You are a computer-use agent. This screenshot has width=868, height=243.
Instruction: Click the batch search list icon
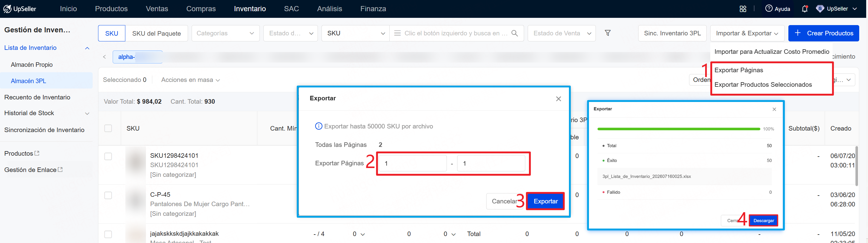(397, 33)
